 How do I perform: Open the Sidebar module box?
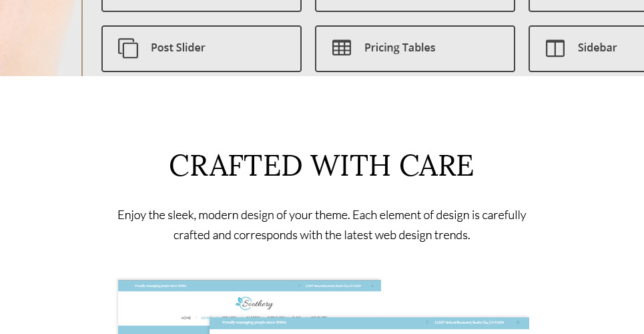[x=587, y=49]
